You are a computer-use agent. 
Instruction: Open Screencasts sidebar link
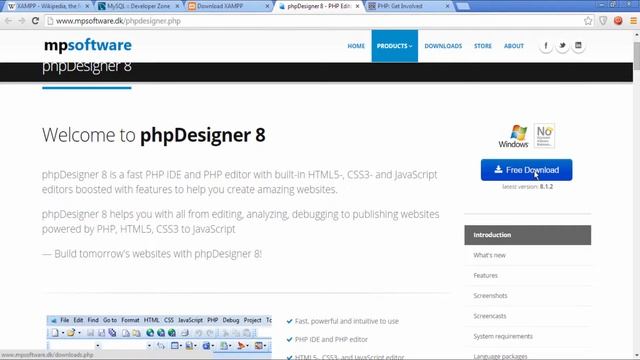tap(490, 316)
